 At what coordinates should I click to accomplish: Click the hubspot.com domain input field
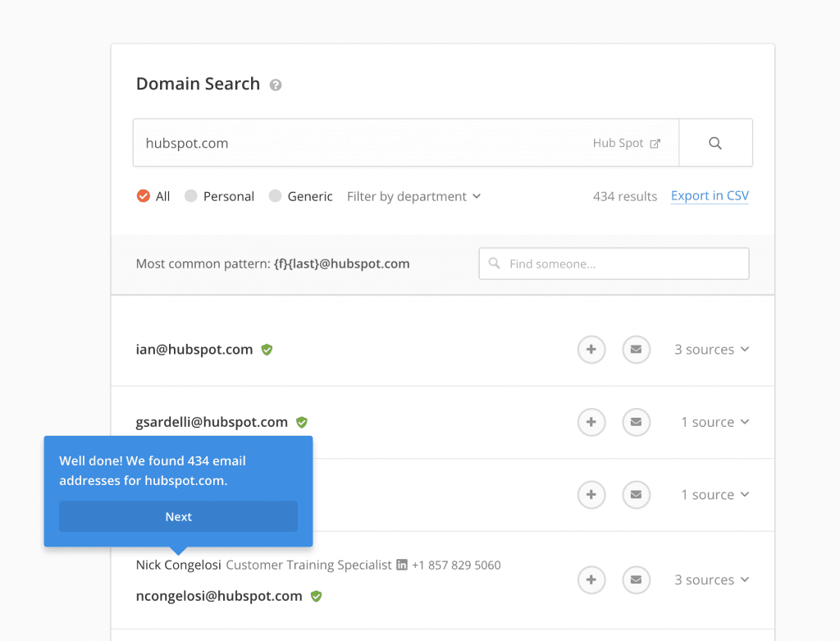pos(328,142)
